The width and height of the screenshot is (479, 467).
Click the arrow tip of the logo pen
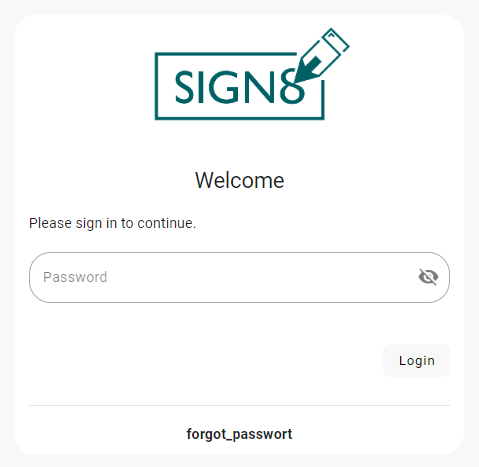pos(299,78)
